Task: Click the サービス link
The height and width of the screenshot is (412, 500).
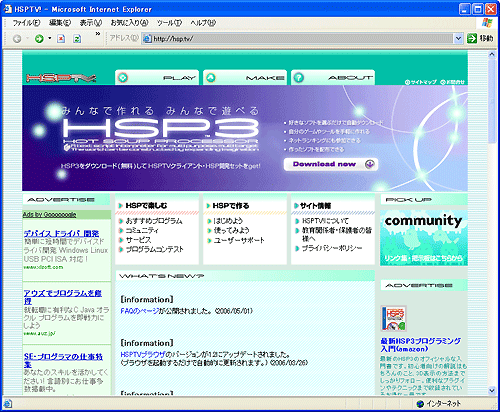Action: [138, 240]
